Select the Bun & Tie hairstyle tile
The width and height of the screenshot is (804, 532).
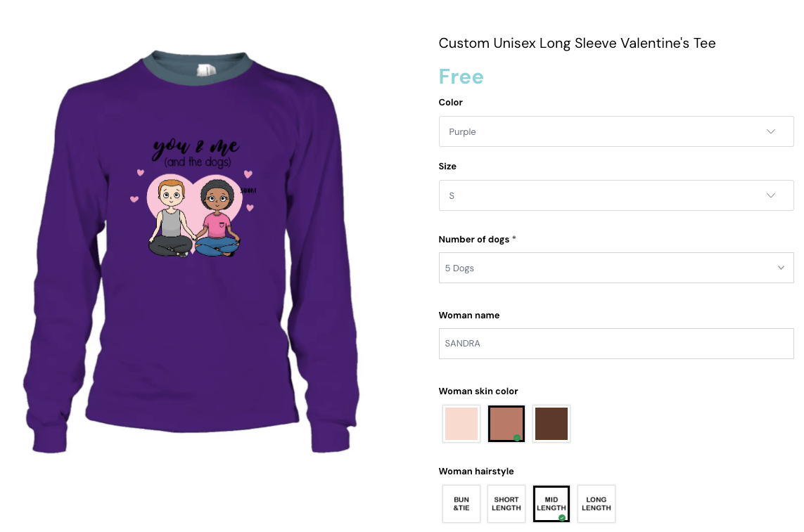[461, 504]
